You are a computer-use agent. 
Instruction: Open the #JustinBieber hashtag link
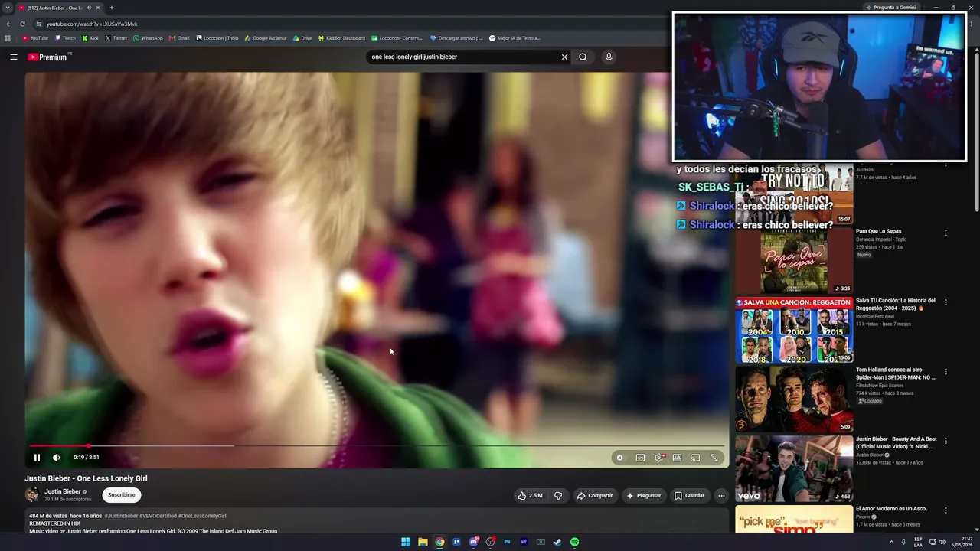click(121, 516)
